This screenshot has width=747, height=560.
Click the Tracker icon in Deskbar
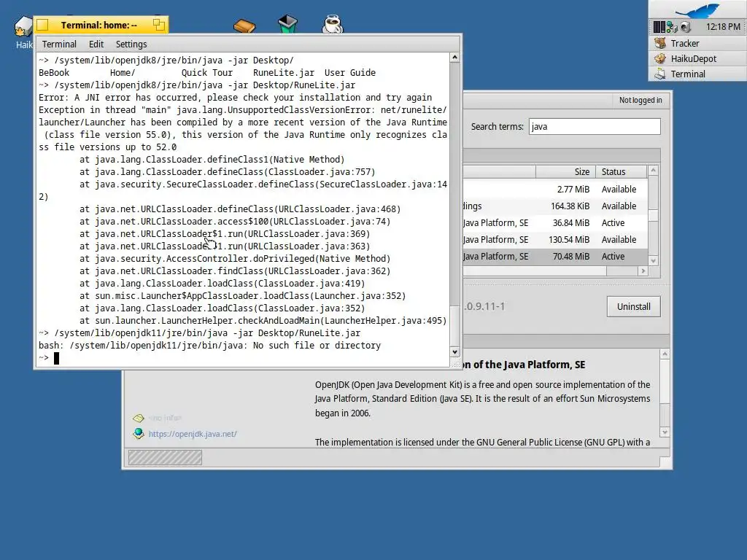(659, 43)
